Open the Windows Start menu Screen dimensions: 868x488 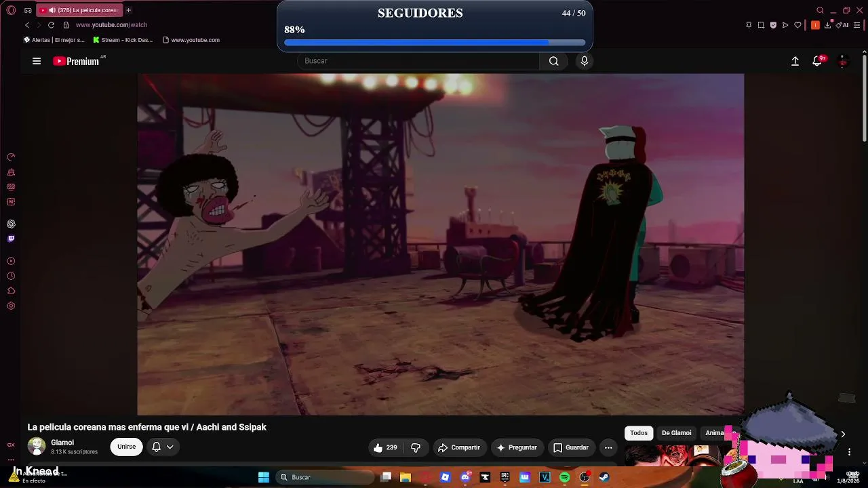264,477
